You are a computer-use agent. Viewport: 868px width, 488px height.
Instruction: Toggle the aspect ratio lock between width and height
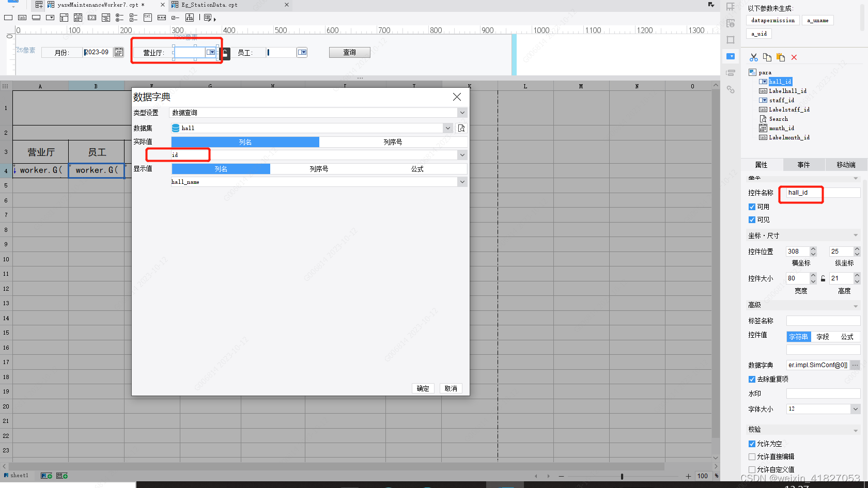pos(823,278)
